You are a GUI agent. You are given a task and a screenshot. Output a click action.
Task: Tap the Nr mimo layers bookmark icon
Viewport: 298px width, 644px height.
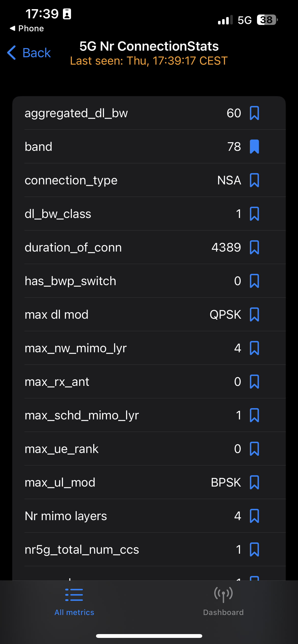click(x=254, y=516)
